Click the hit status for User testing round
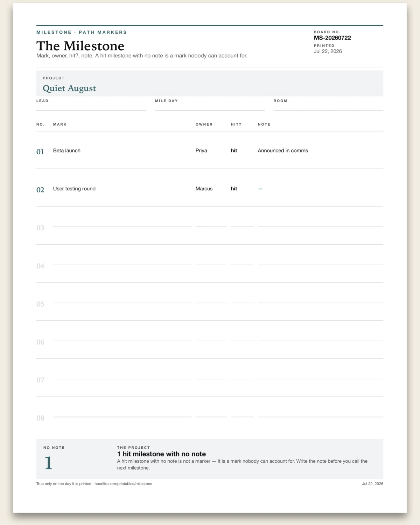The height and width of the screenshot is (525, 420). [234, 189]
